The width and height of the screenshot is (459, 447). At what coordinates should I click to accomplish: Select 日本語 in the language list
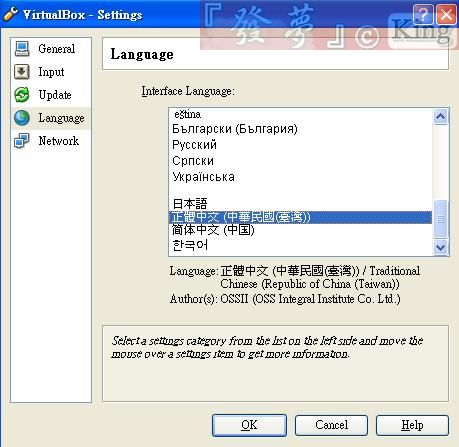click(300, 203)
